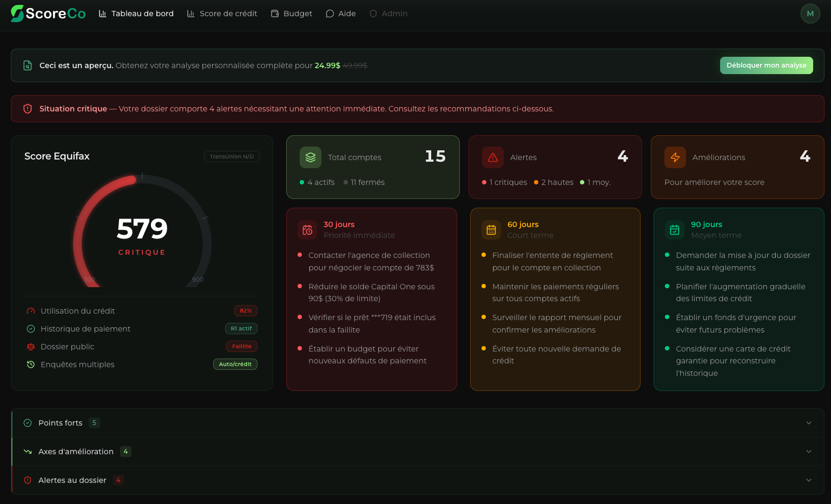The width and height of the screenshot is (831, 504).
Task: Click the Alertes au dossier shield icon
Action: tap(28, 480)
